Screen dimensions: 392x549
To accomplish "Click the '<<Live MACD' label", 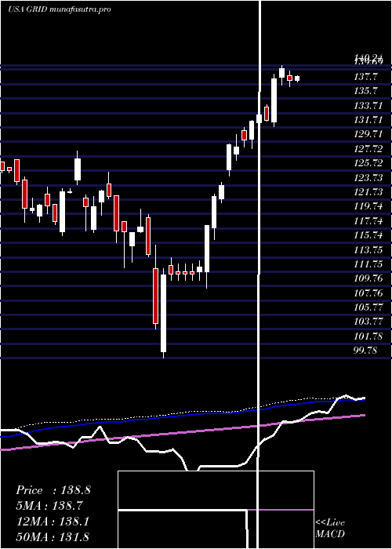I will coord(330,528).
